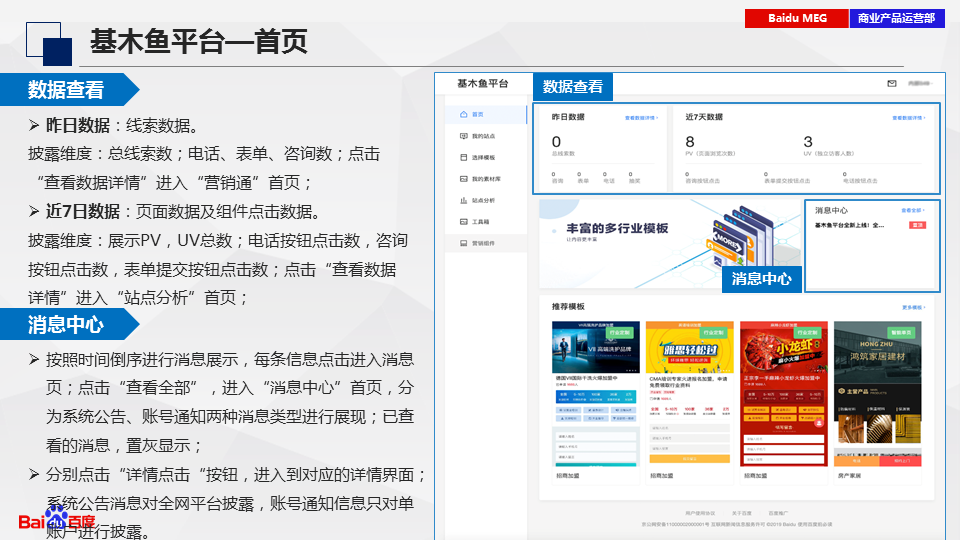Open the blurred account name menu
Image resolution: width=960 pixels, height=540 pixels.
pos(920,83)
